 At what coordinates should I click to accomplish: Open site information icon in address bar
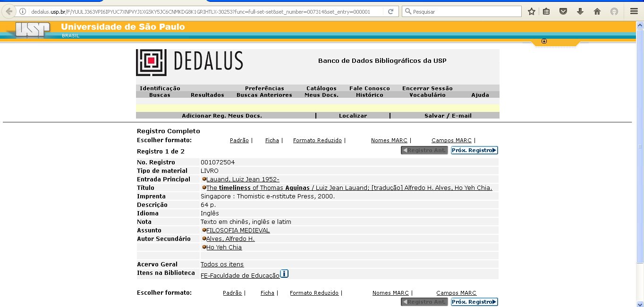pos(23,11)
